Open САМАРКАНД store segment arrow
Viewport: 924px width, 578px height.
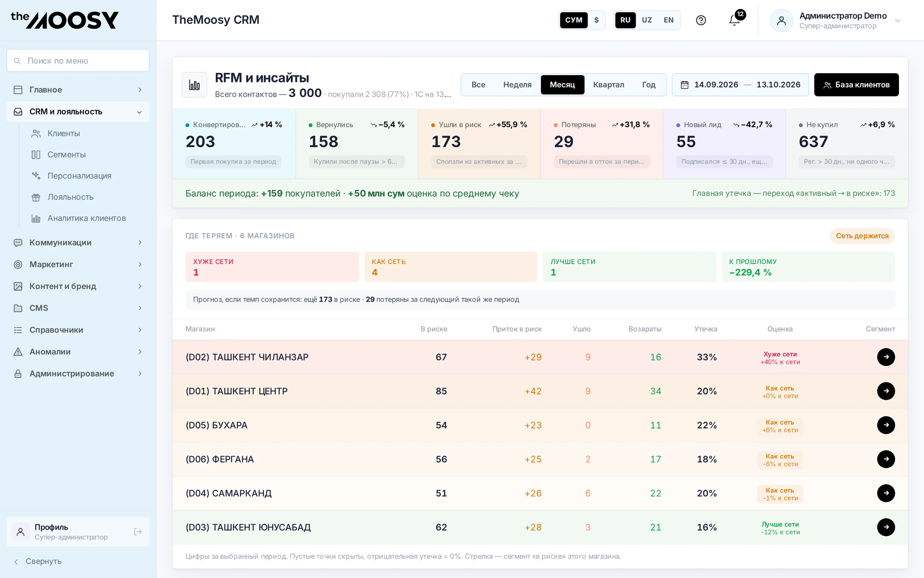(886, 493)
